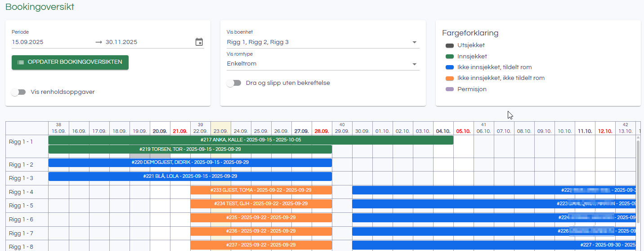
Task: Expand the Vis romtype dropdown
Action: click(414, 64)
